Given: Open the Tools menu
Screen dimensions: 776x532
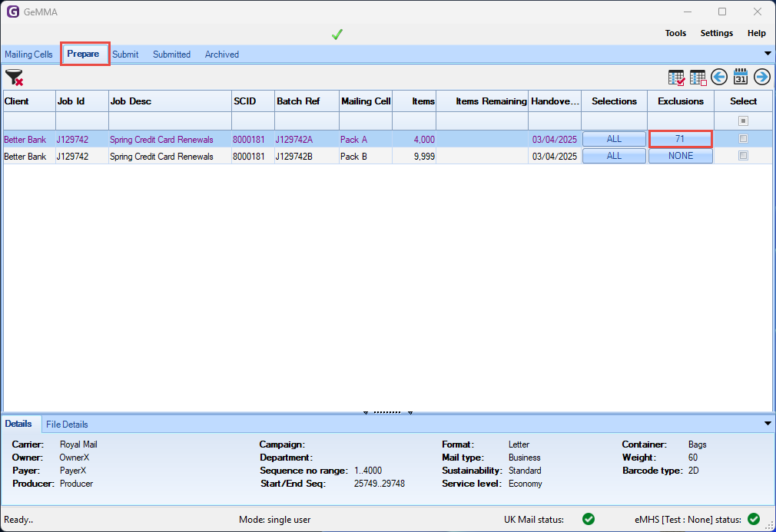Looking at the screenshot, I should (675, 33).
